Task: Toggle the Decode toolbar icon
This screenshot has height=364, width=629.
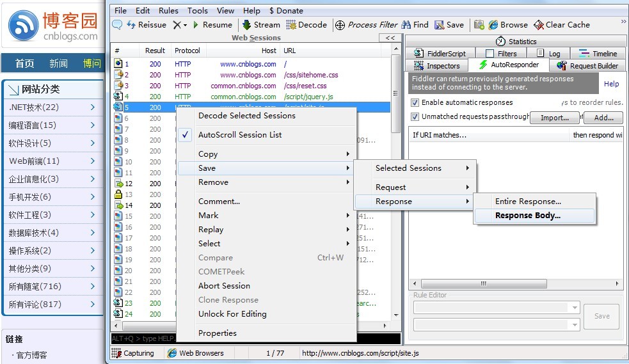Action: point(291,25)
